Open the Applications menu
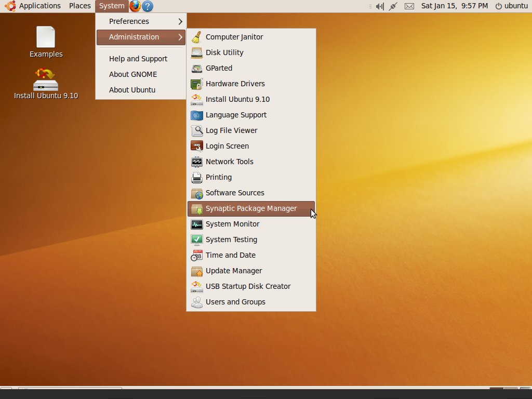532x399 pixels. pos(39,6)
